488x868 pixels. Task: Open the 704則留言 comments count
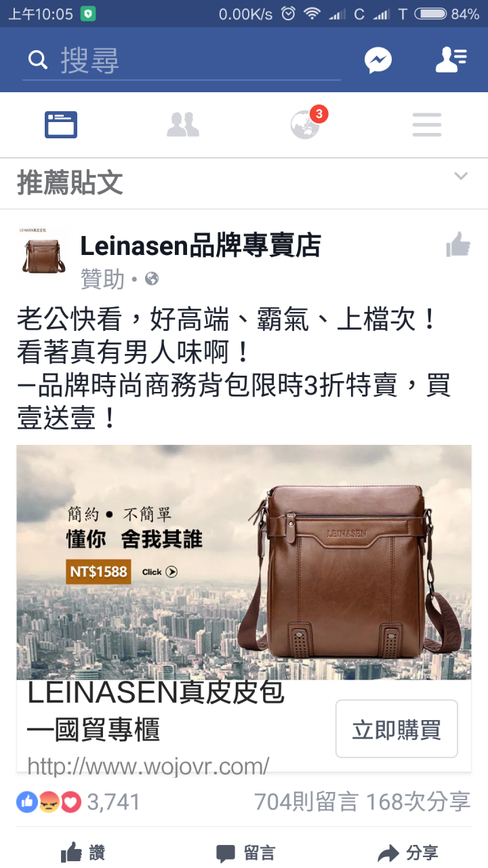(306, 802)
